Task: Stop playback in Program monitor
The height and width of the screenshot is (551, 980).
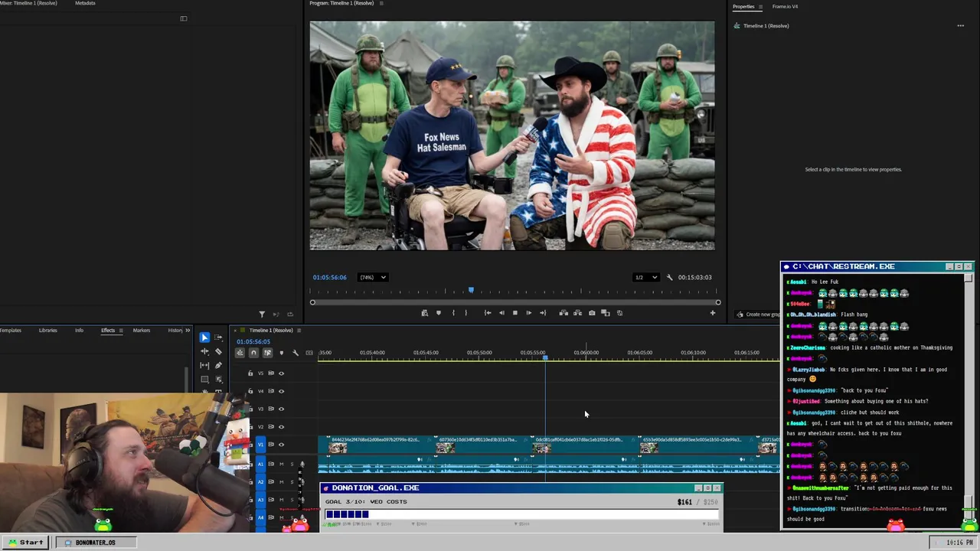Action: click(x=515, y=313)
